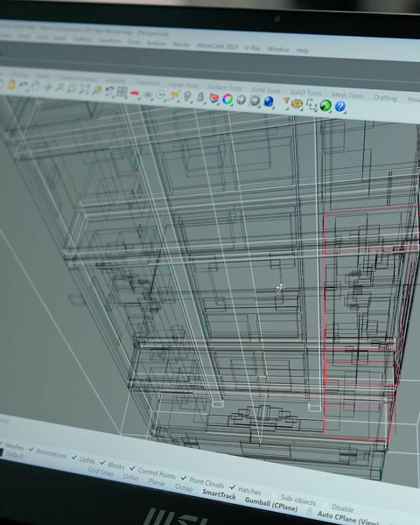Open the Help menu
The height and width of the screenshot is (525, 420).
[303, 51]
